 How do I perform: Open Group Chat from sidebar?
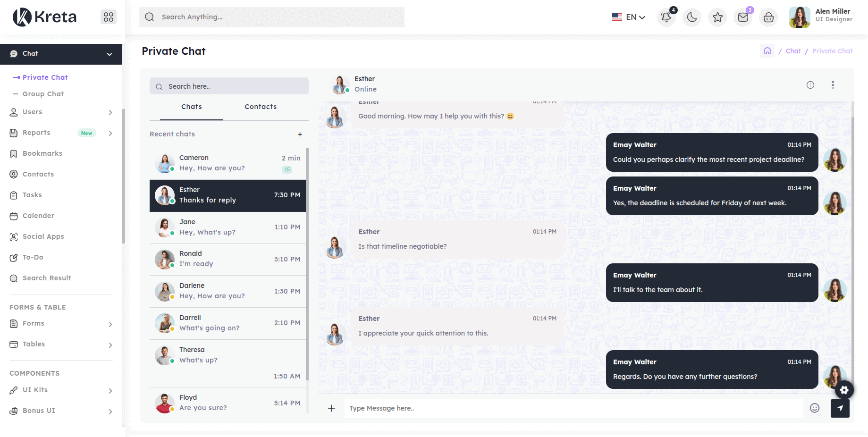point(43,94)
